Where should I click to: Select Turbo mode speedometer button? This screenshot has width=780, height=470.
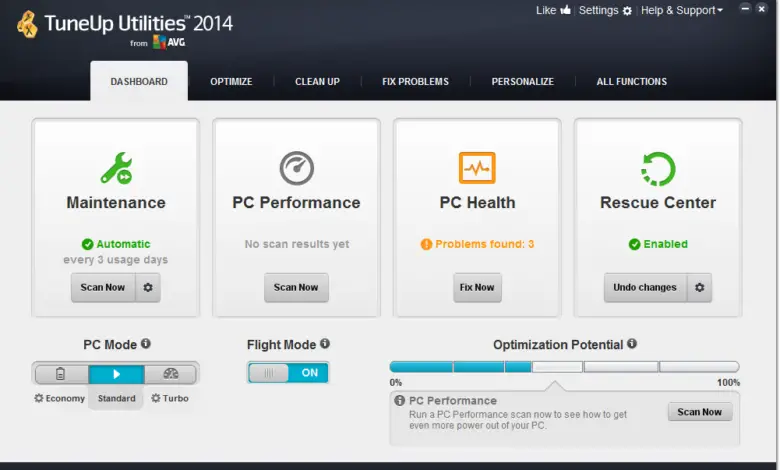tap(171, 374)
